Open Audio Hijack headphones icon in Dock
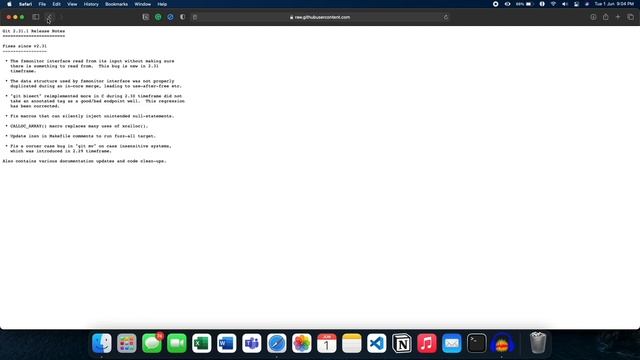 [x=502, y=343]
